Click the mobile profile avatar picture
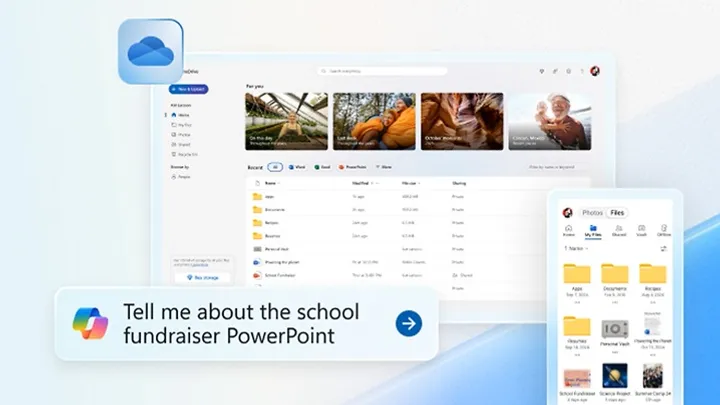The image size is (720, 405). point(567,212)
